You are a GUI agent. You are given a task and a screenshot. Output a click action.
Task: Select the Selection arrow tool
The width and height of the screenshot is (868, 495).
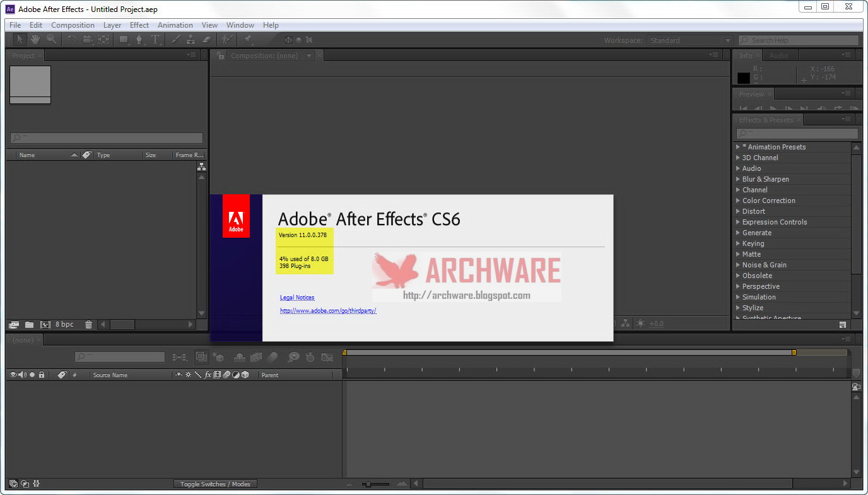click(20, 40)
